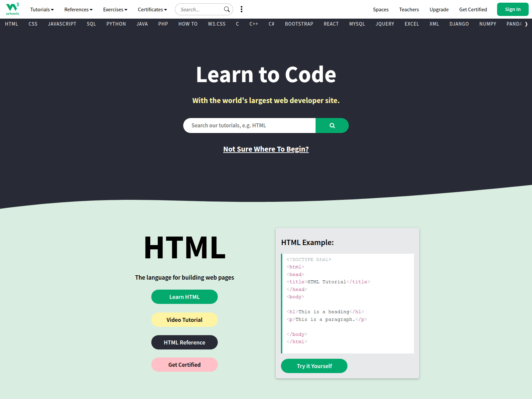Click the 'Learn to Code' headline
Viewport: 532px width, 399px height.
(266, 74)
